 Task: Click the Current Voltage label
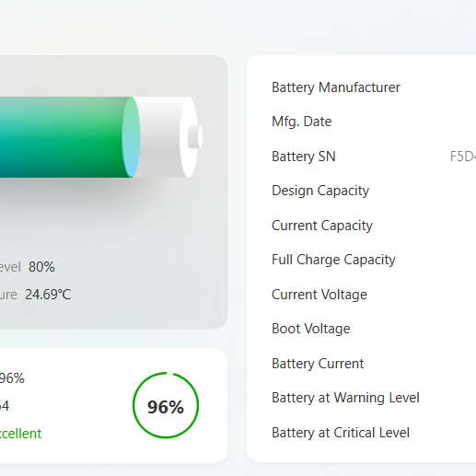pyautogui.click(x=319, y=295)
